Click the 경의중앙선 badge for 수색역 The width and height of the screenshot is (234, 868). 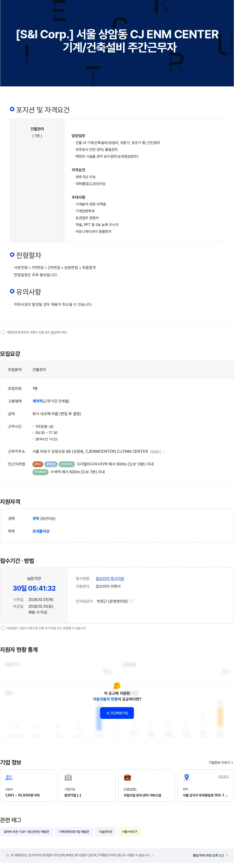40,472
